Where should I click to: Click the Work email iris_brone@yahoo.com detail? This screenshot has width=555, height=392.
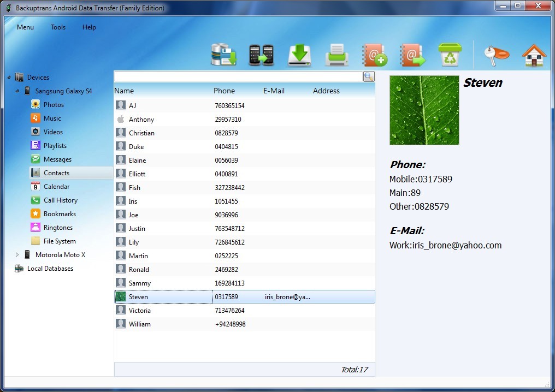click(445, 245)
